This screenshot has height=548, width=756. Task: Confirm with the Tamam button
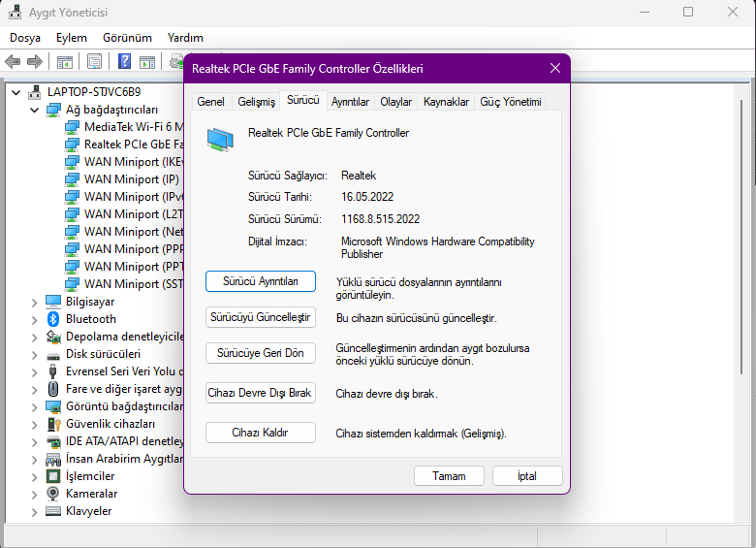click(x=449, y=476)
